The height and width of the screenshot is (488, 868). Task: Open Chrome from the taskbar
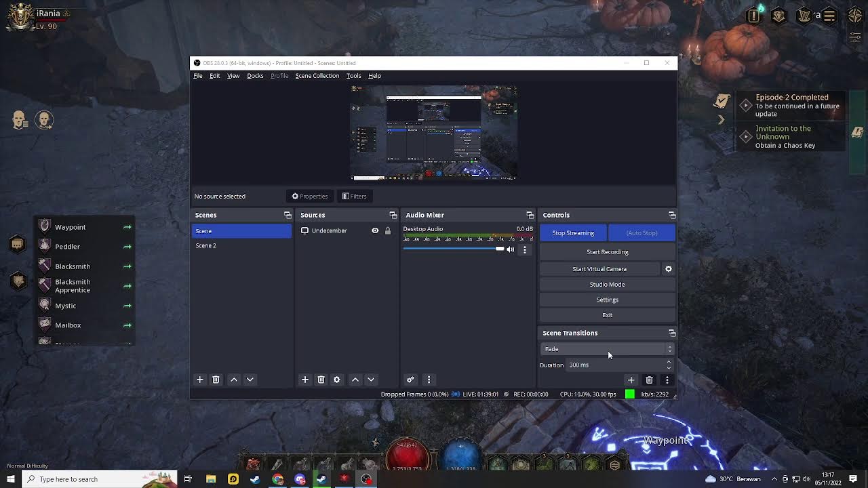[x=277, y=479]
